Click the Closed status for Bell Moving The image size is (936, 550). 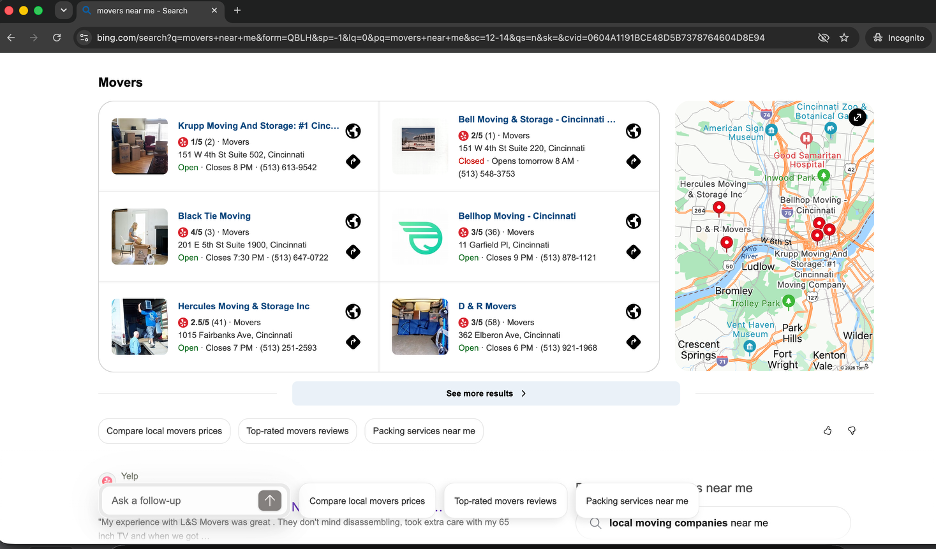471,161
